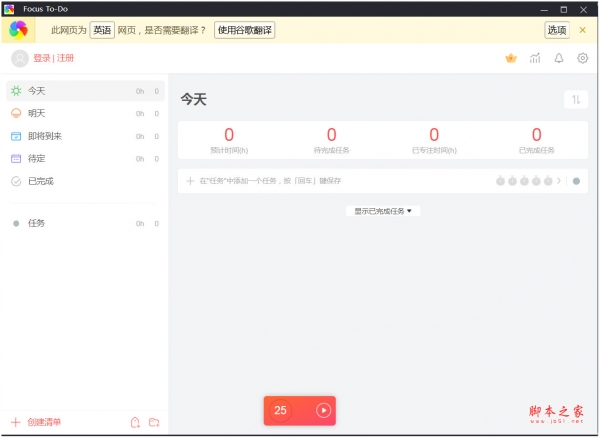
Task: Click the calendar icon beside 即将到来
Action: pyautogui.click(x=16, y=136)
